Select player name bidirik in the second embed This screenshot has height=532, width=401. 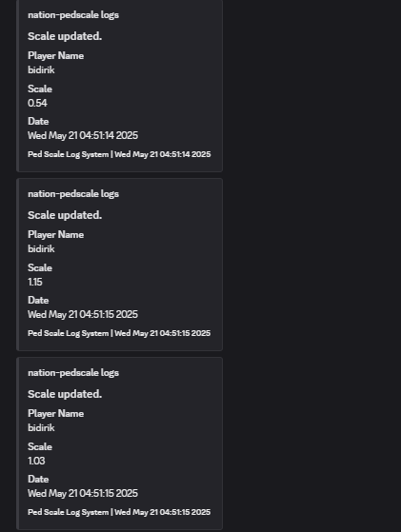[x=41, y=248]
